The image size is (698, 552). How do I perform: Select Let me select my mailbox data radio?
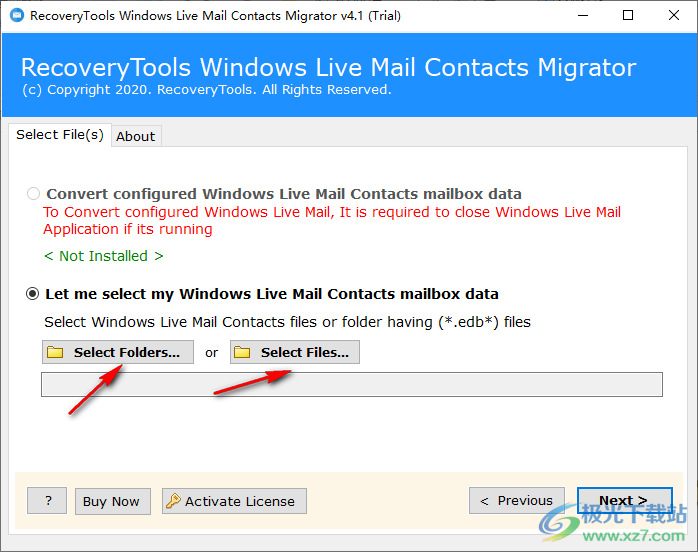tap(32, 294)
